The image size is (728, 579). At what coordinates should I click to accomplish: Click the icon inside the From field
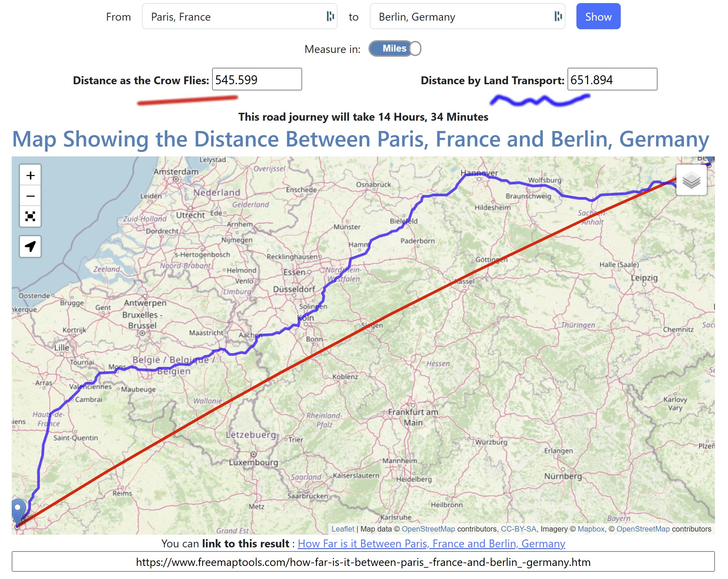(x=330, y=16)
